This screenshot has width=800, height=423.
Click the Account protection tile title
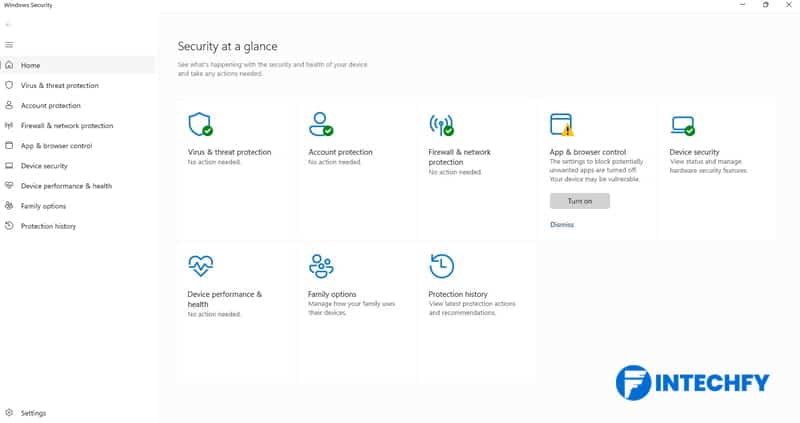pos(340,152)
